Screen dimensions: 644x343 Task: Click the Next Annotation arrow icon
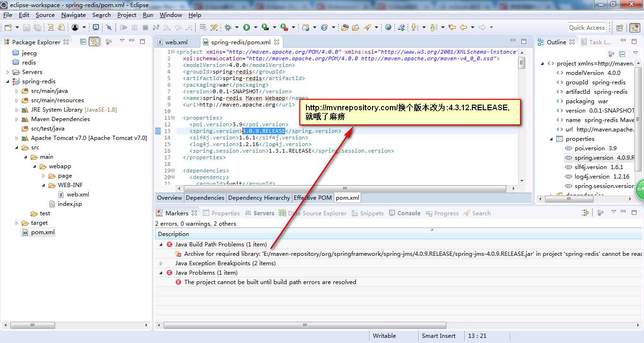click(414, 27)
